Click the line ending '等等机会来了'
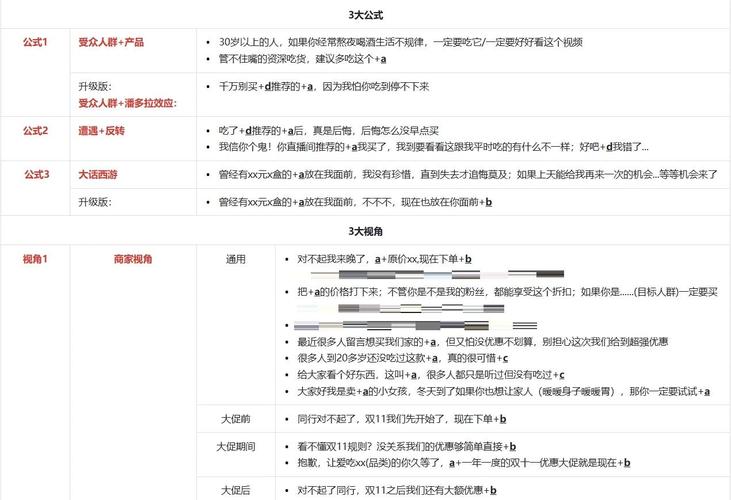The image size is (731, 500). coord(468,175)
